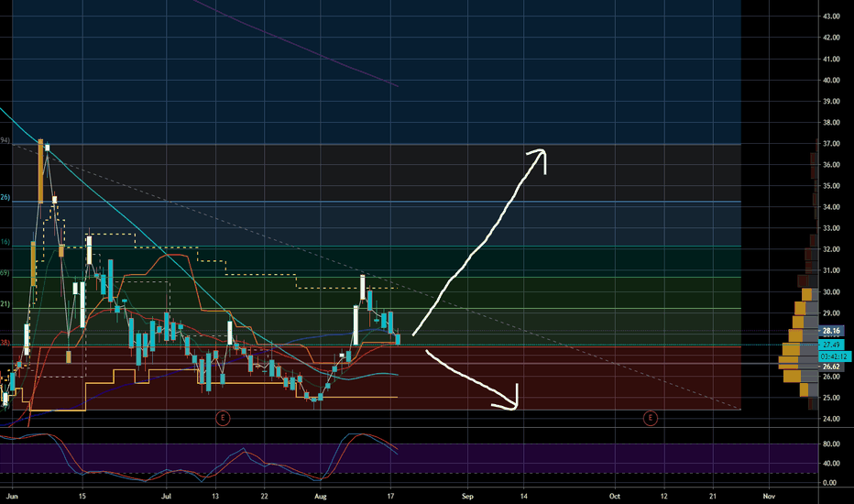This screenshot has height=504, width=854.
Task: Open the earnings marker E near July 13
Action: [x=223, y=419]
